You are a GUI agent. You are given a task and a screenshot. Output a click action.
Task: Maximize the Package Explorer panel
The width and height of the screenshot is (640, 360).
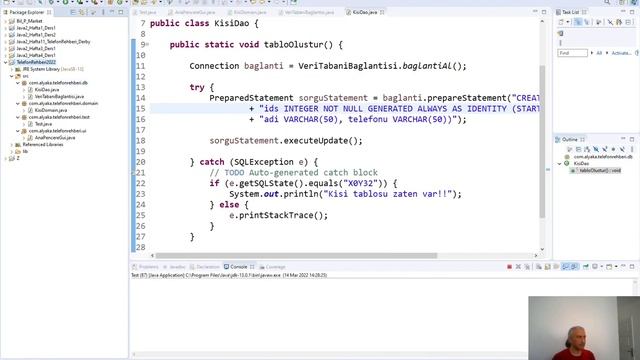pos(121,12)
